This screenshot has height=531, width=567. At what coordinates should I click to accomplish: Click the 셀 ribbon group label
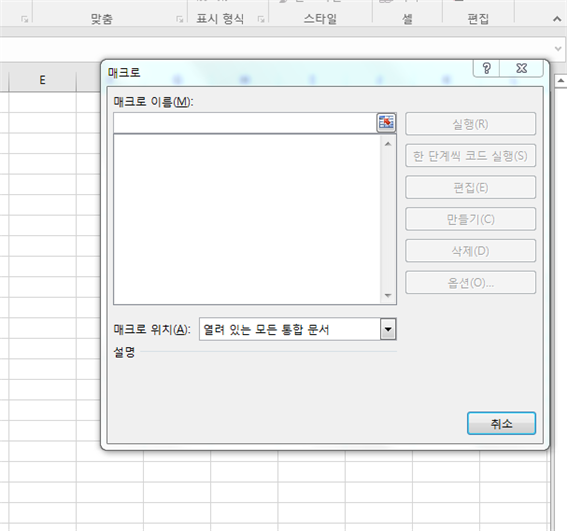click(x=407, y=18)
